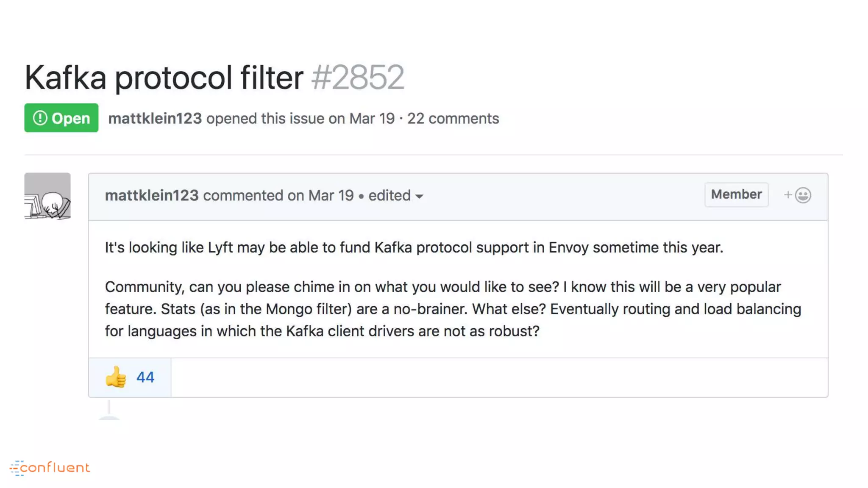The height and width of the screenshot is (488, 868).
Task: Click the edited label in comment header
Action: coord(389,196)
